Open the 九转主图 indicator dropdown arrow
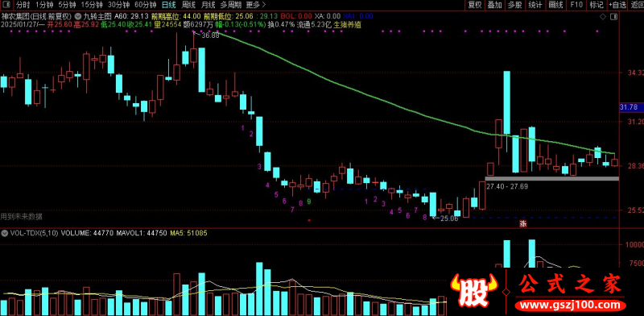This screenshot has width=644, height=316. pyautogui.click(x=78, y=16)
